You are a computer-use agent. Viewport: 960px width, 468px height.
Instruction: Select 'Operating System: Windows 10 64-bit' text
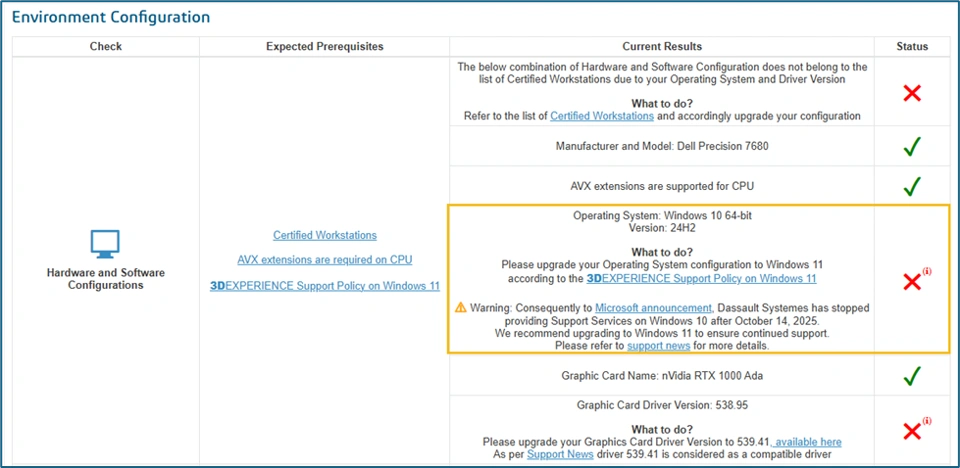pos(662,216)
